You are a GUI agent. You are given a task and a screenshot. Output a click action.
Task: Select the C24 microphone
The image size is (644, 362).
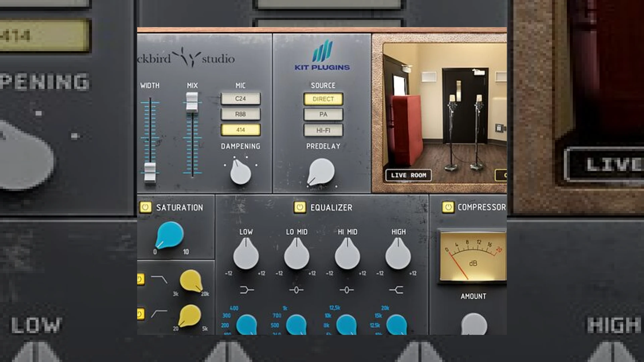[x=240, y=99]
